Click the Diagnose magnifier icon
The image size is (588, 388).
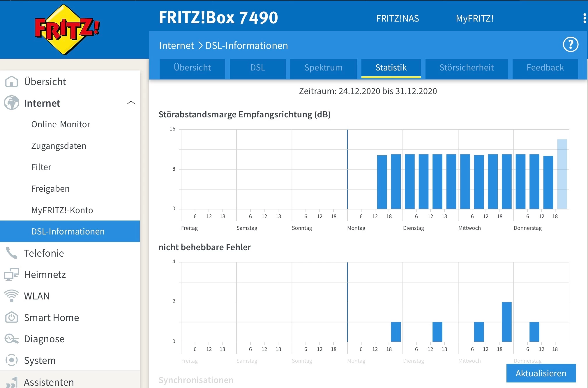coord(12,339)
